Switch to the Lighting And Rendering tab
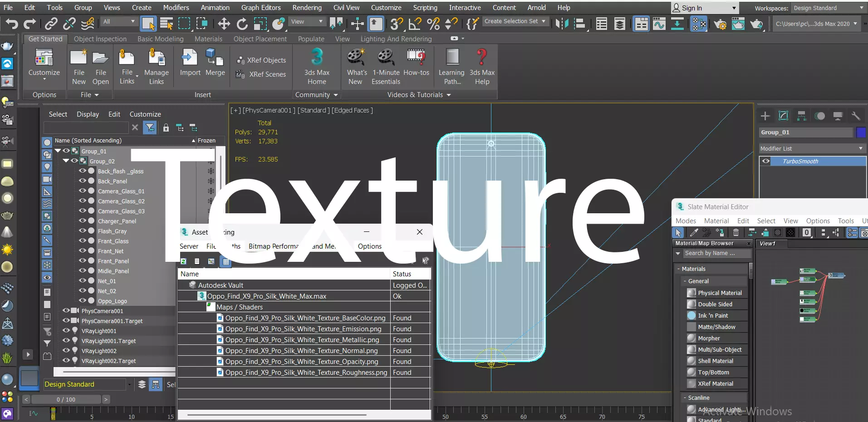Image resolution: width=868 pixels, height=422 pixels. coord(396,39)
